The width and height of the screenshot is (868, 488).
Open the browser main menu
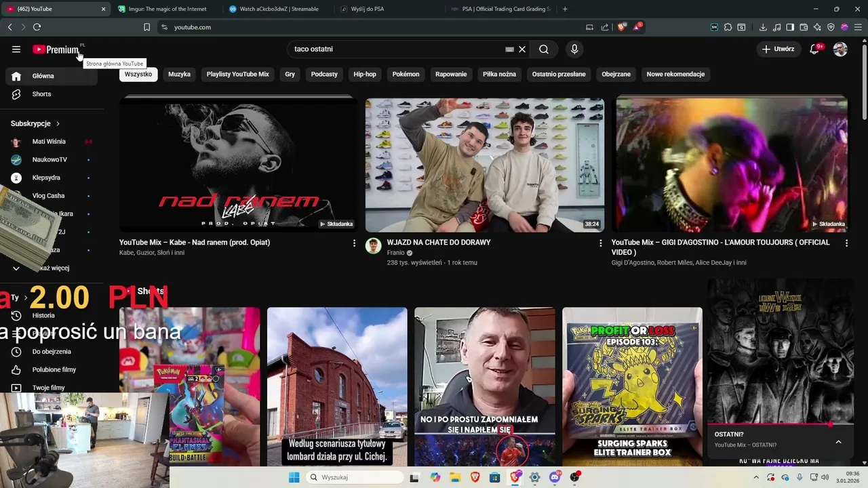(858, 27)
